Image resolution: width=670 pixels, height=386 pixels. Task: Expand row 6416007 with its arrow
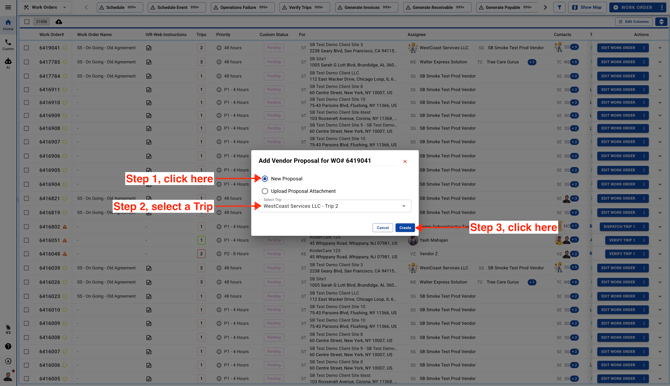[x=660, y=351]
